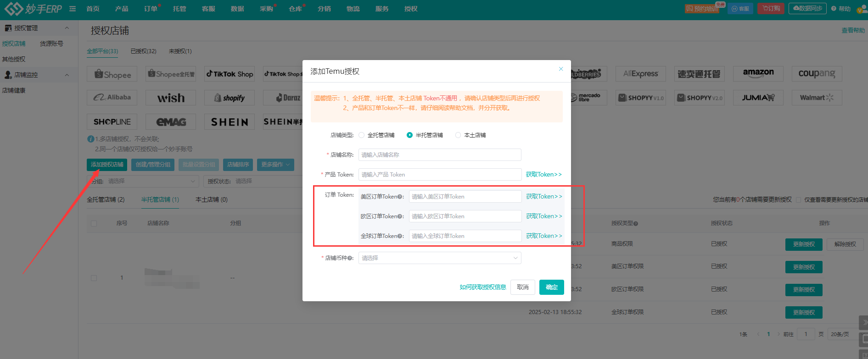Click the 取消 button in dialog
The height and width of the screenshot is (359, 868).
[x=523, y=287]
